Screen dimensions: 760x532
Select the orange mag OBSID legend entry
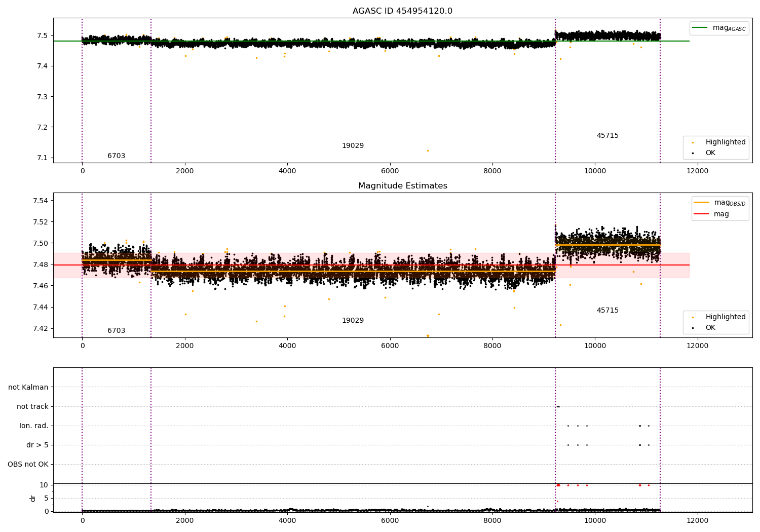tap(719, 203)
